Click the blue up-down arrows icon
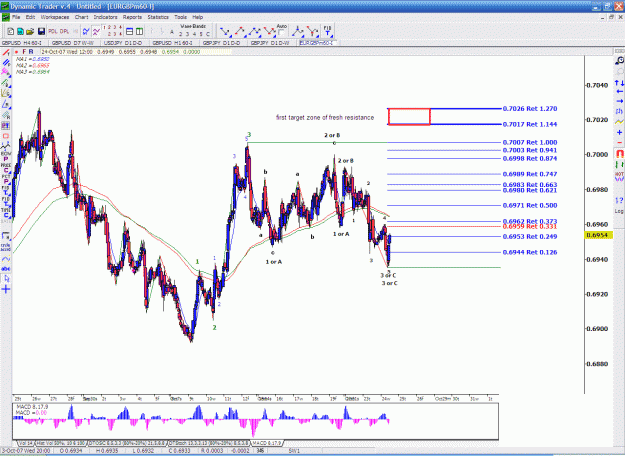625x456 pixels. tap(619, 83)
